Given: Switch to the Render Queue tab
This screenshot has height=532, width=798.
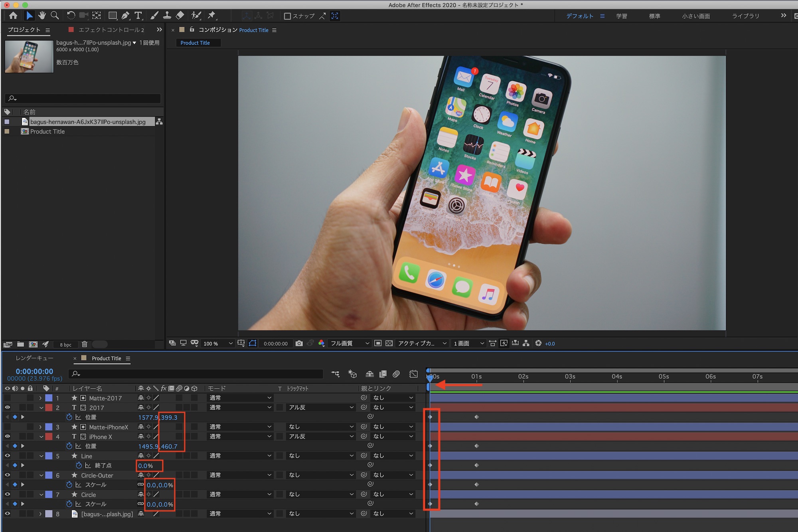Looking at the screenshot, I should (34, 358).
